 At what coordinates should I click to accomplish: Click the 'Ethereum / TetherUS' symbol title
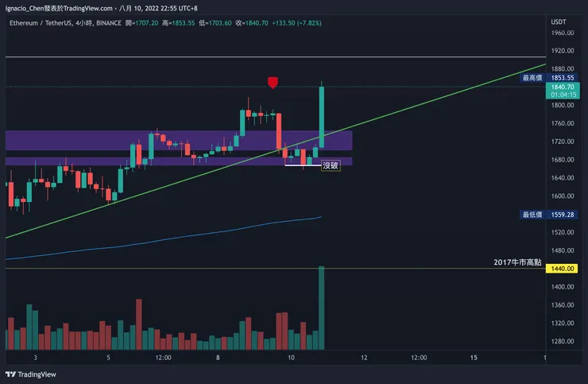(x=41, y=23)
